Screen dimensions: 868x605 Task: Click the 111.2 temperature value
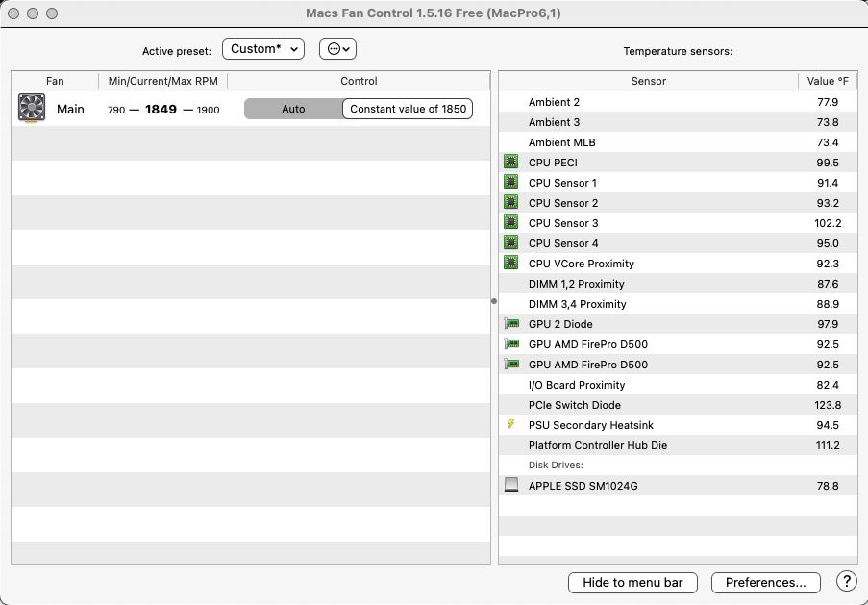click(x=828, y=445)
